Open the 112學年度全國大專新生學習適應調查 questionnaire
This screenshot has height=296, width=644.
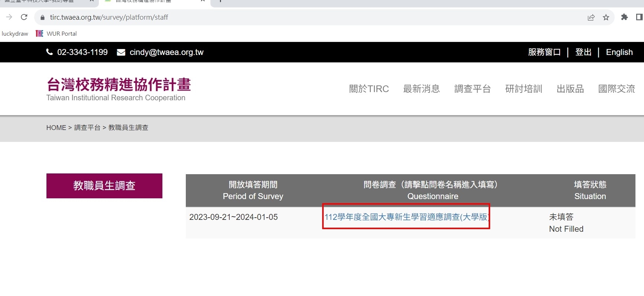point(407,217)
